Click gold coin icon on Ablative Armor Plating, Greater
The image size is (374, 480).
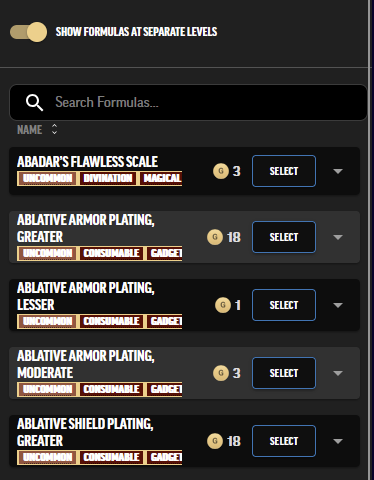(215, 237)
